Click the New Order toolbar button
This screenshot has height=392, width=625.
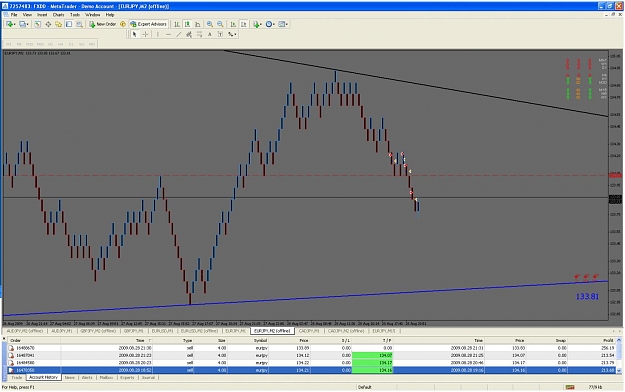click(102, 24)
